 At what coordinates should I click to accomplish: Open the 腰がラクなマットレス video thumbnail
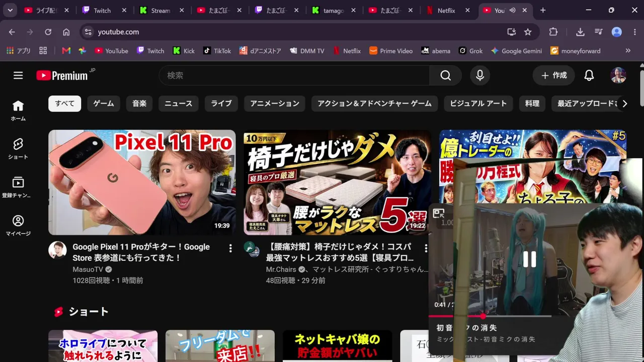click(337, 183)
